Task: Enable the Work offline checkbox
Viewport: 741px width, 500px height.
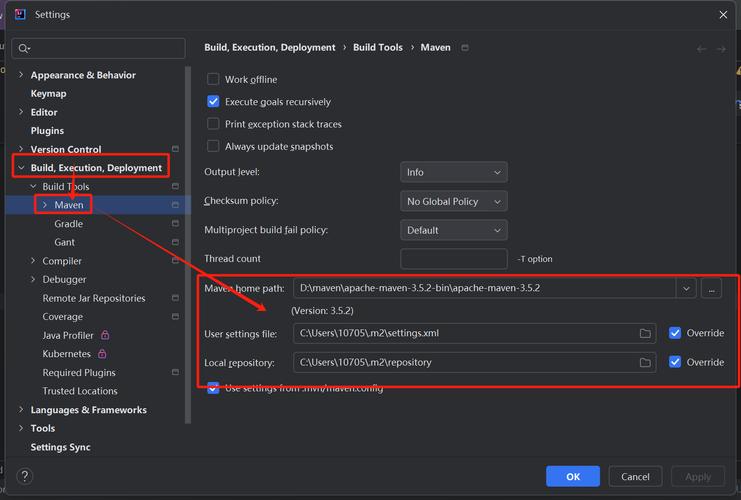Action: pos(213,80)
